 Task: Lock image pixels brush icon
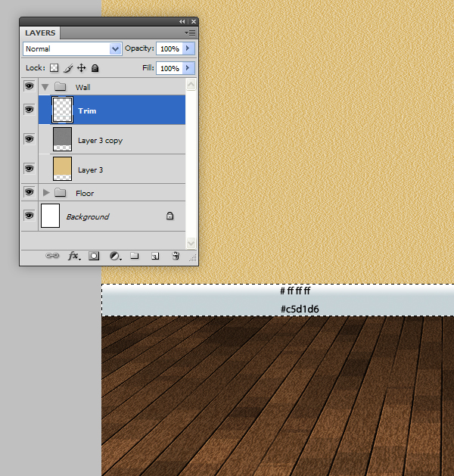pyautogui.click(x=67, y=68)
